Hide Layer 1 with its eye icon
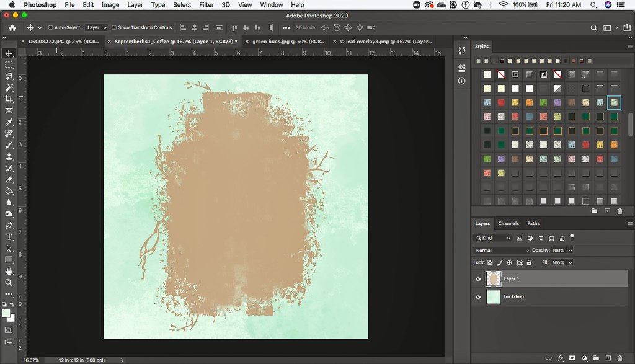The height and width of the screenshot is (364, 635). pyautogui.click(x=478, y=279)
